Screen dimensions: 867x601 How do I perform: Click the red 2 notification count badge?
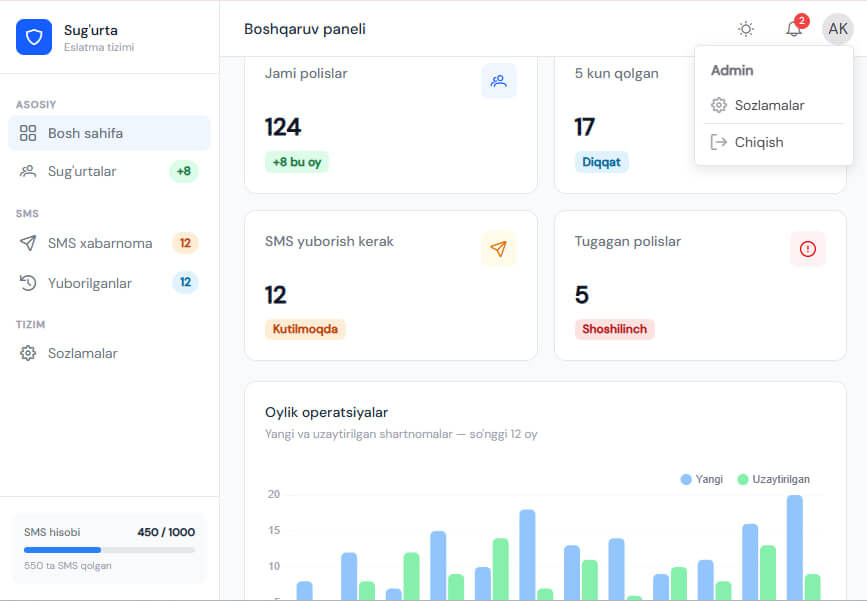pyautogui.click(x=801, y=20)
